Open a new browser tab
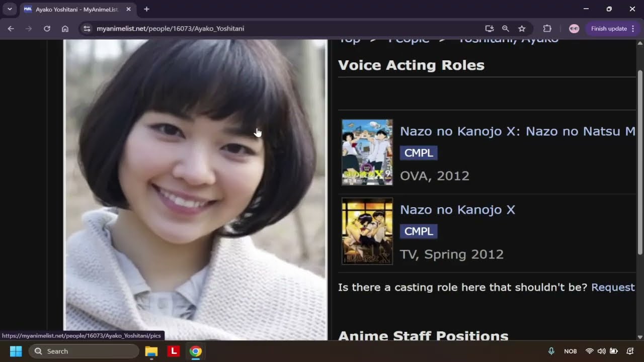644x362 pixels. [x=146, y=9]
